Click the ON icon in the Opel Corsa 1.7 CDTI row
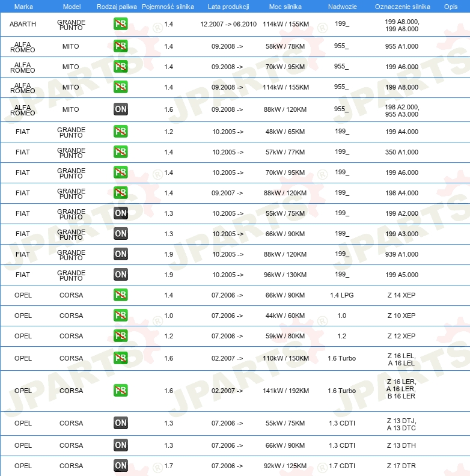Image resolution: width=470 pixels, height=476 pixels. (121, 466)
